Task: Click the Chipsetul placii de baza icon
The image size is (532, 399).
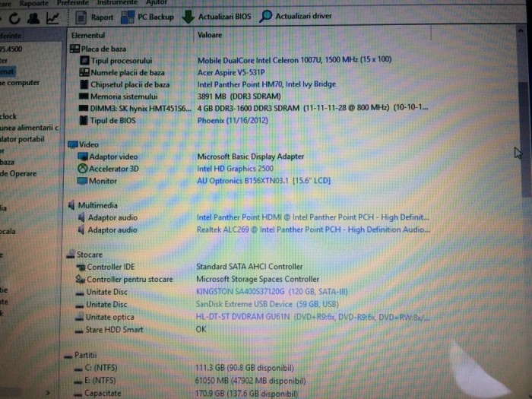Action: tap(84, 84)
